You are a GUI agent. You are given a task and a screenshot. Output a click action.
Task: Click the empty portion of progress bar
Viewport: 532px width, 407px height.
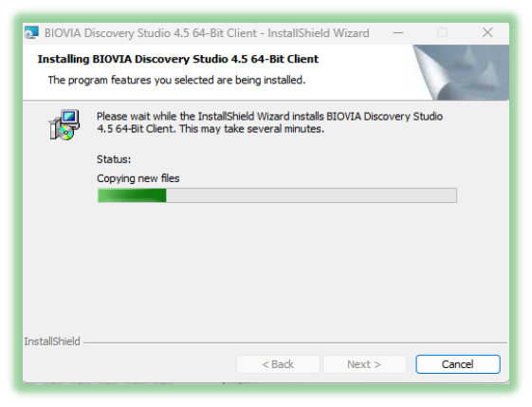coord(311,195)
